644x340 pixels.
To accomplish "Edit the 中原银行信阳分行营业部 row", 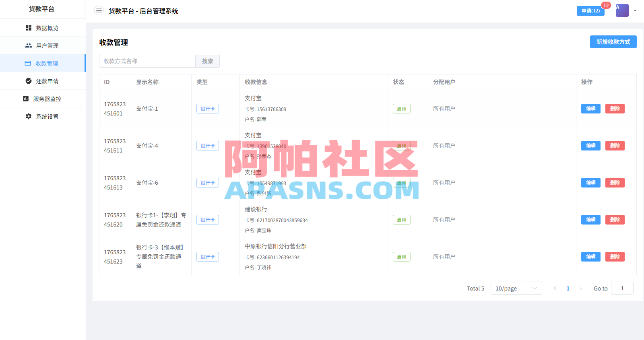I will [591, 257].
